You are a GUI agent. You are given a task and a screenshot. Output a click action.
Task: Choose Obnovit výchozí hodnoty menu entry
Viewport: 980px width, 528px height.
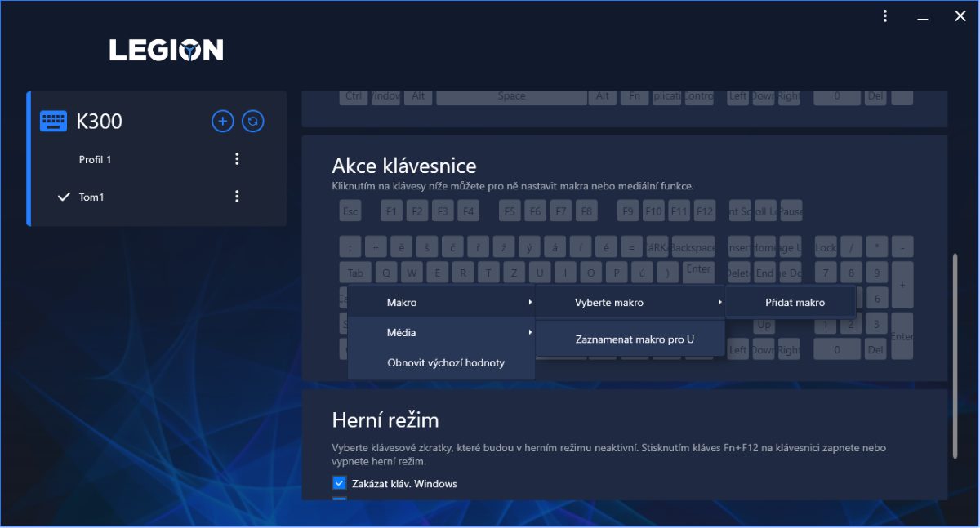pos(445,363)
